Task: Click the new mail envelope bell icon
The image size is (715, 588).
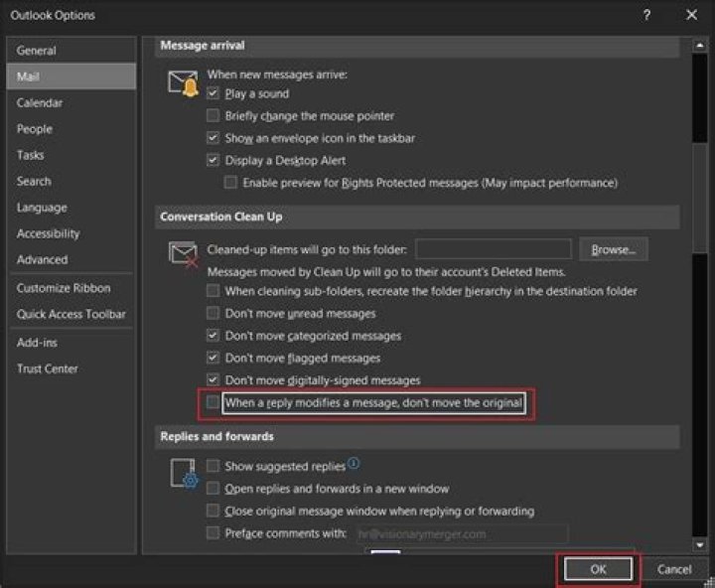Action: tap(184, 83)
